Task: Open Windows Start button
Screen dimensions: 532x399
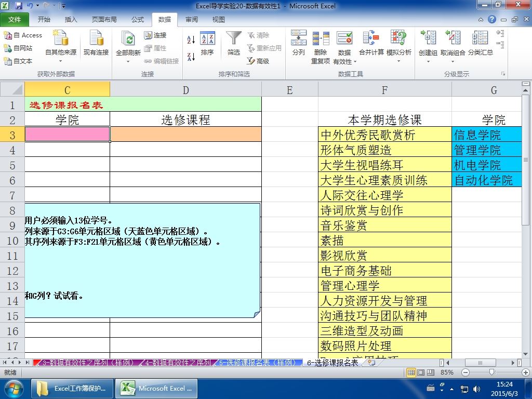Action: pos(14,389)
